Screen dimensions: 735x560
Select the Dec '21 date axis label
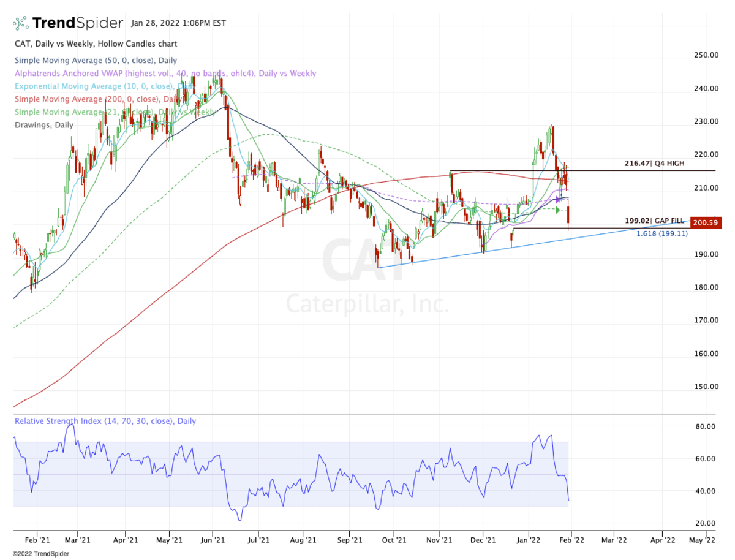tap(483, 540)
